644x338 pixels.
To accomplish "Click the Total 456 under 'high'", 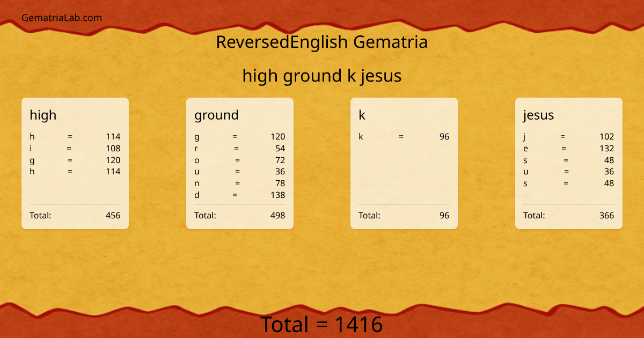I will [75, 215].
